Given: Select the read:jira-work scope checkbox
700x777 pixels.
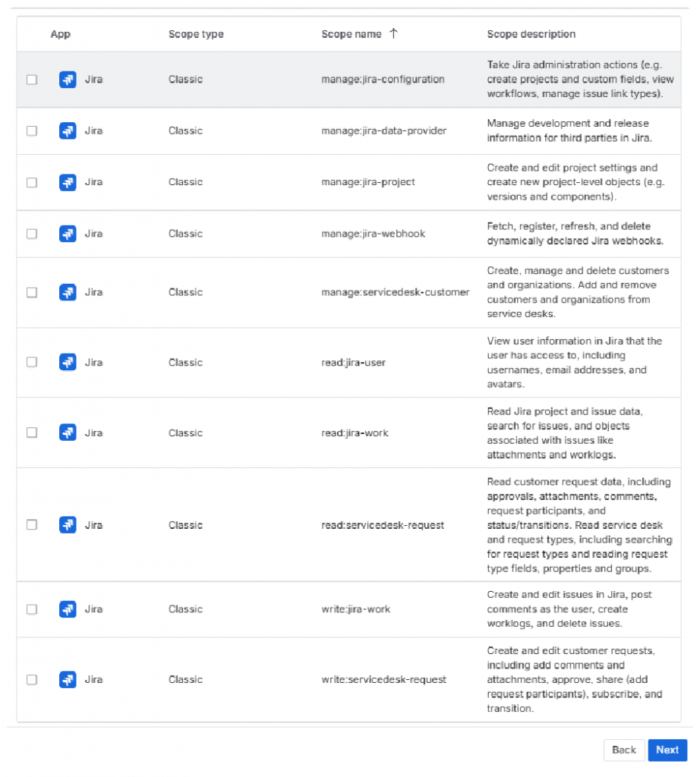Looking at the screenshot, I should 32,433.
